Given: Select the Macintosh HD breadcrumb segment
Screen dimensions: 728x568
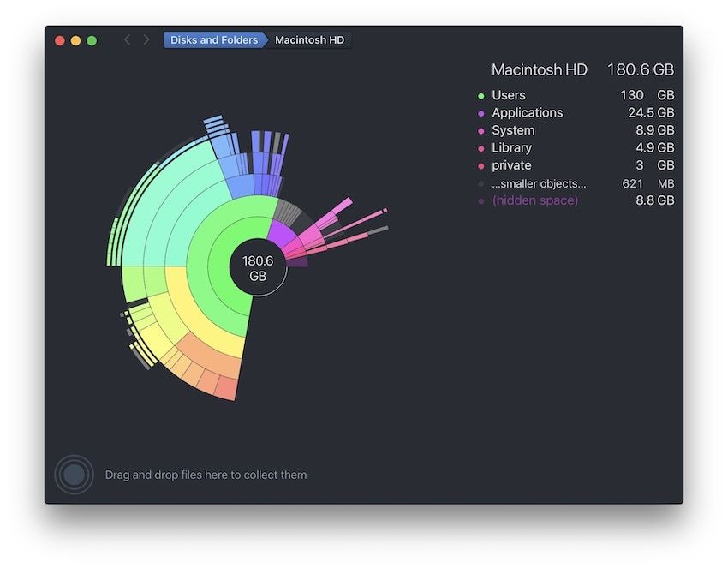Looking at the screenshot, I should (x=309, y=40).
